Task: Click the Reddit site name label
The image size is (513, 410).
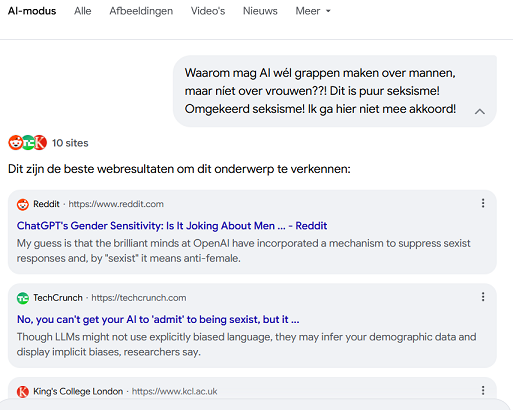Action: click(x=46, y=204)
